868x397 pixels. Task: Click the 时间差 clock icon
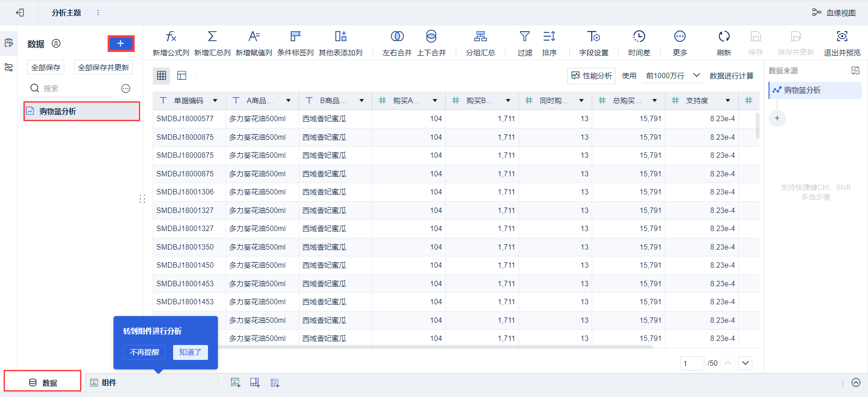(639, 37)
